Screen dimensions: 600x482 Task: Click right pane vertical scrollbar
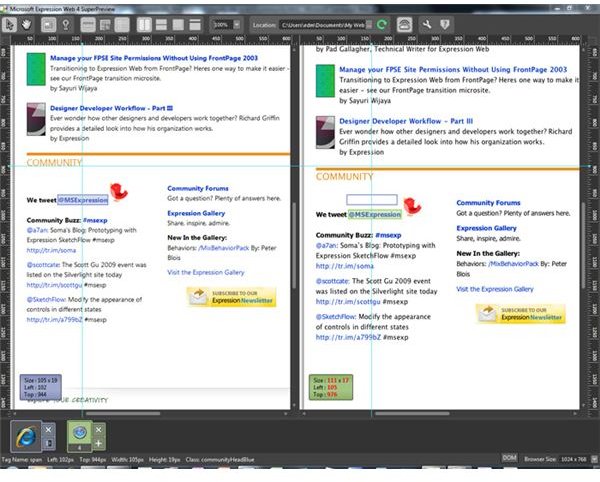[x=584, y=245]
